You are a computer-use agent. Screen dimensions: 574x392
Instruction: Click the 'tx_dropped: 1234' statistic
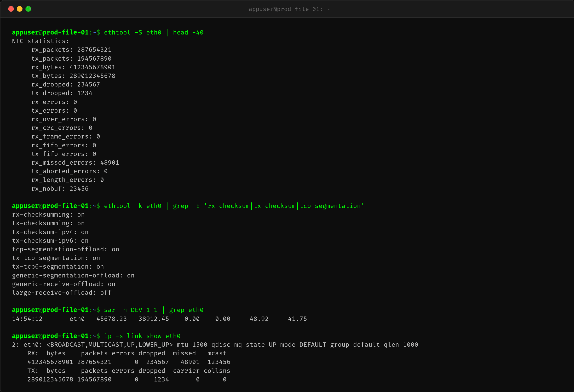click(x=62, y=93)
